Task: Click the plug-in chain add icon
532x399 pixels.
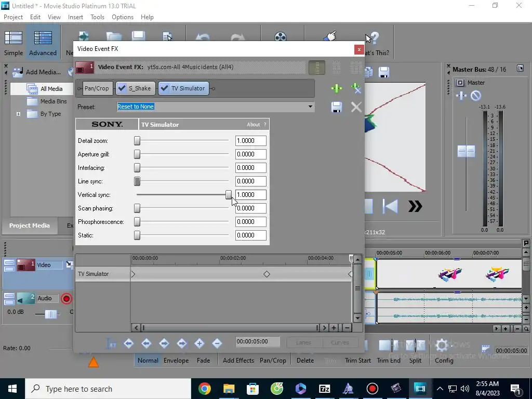Action: pos(336,88)
